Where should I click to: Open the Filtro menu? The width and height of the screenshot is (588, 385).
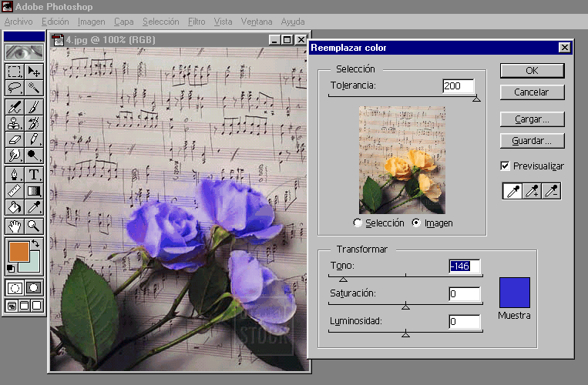point(197,22)
